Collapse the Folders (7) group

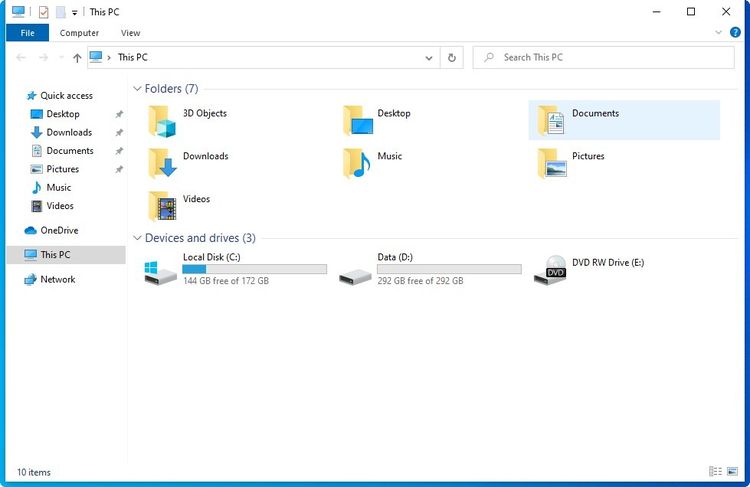click(137, 89)
